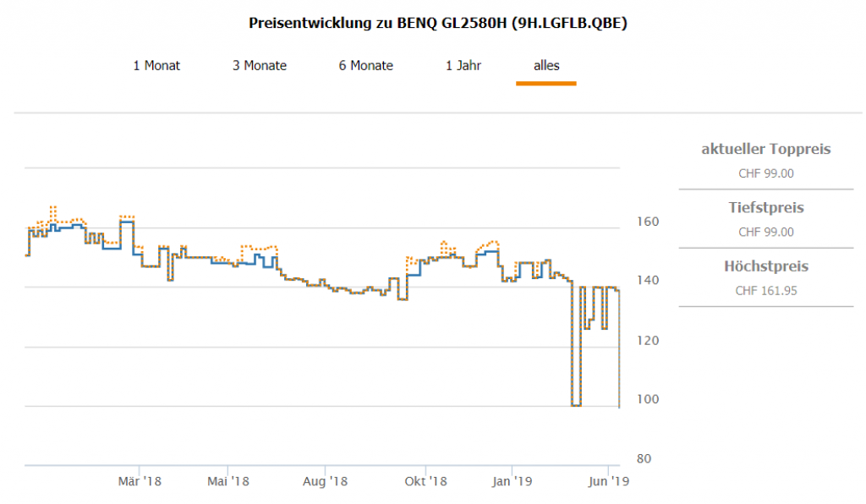This screenshot has height=504, width=866.
Task: Click the Jan '19 x-axis label
Action: coord(512,481)
